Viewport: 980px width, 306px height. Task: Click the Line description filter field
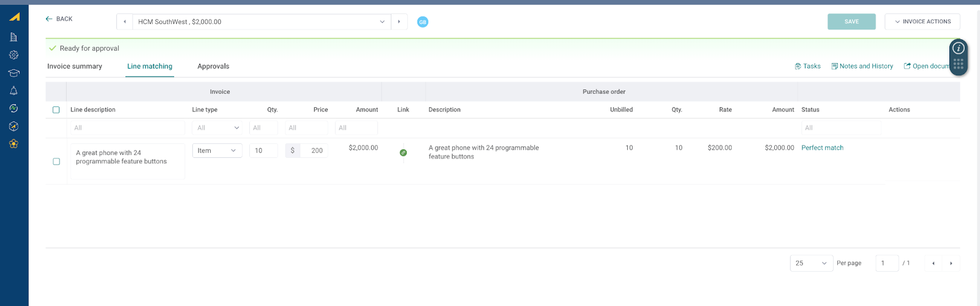pos(126,128)
